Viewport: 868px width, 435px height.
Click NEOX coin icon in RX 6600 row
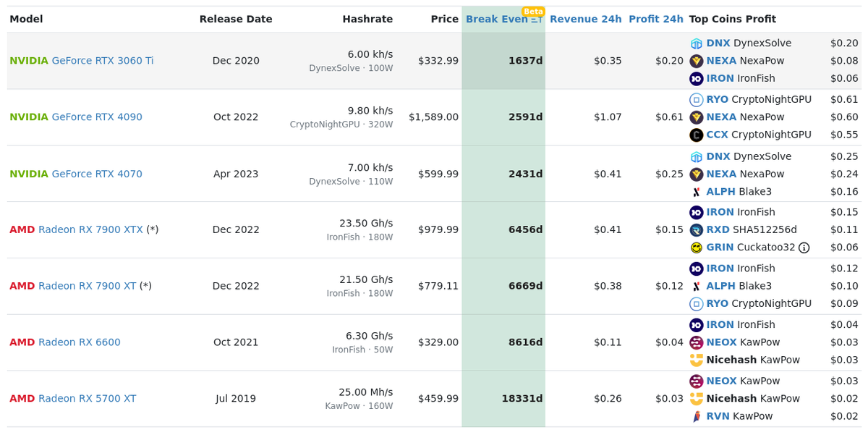coord(697,342)
